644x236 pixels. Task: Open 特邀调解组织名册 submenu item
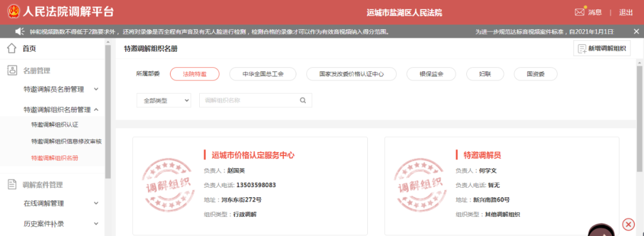pos(55,157)
